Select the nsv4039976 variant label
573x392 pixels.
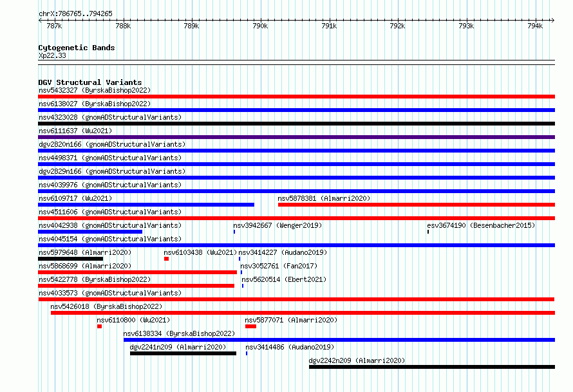click(x=110, y=185)
